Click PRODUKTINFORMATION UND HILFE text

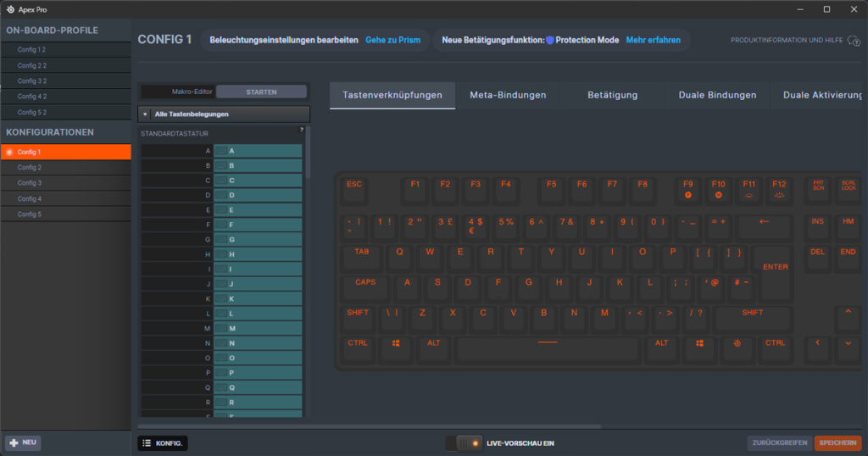click(787, 41)
